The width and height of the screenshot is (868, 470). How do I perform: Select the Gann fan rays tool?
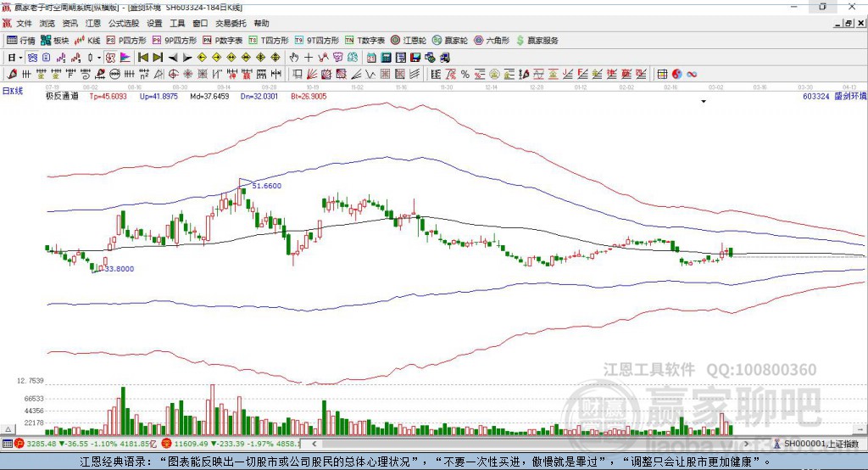point(311,74)
